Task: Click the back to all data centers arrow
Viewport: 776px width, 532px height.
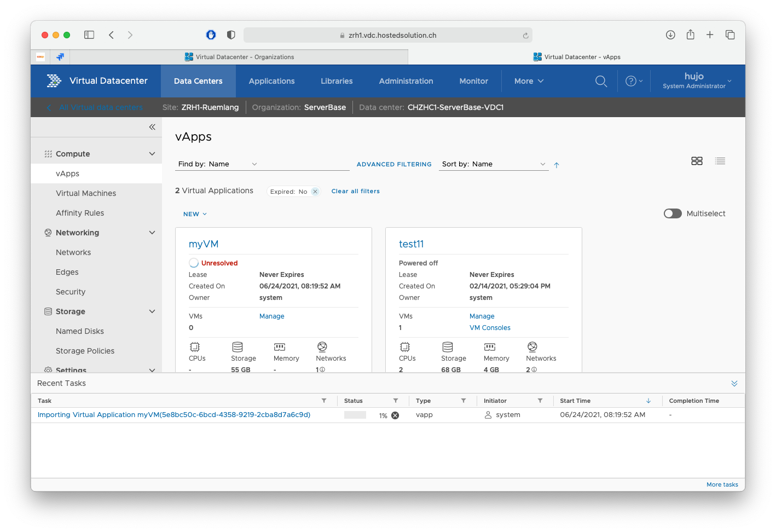Action: [x=49, y=108]
